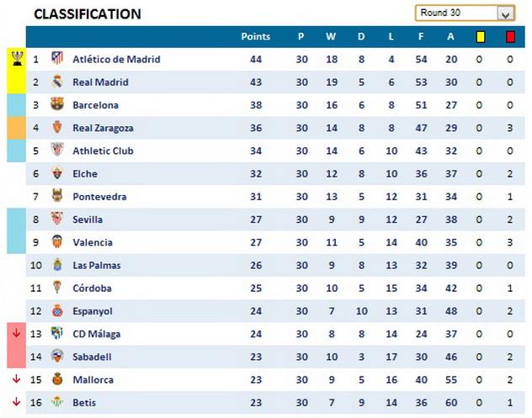Click the red card column icon
The image size is (532, 418).
[x=510, y=37]
